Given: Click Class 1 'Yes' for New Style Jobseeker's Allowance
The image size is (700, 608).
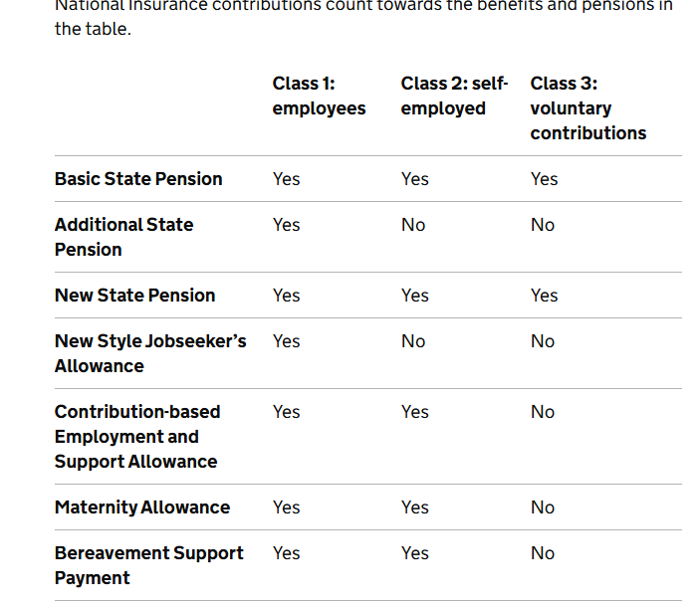Looking at the screenshot, I should pos(286,341).
